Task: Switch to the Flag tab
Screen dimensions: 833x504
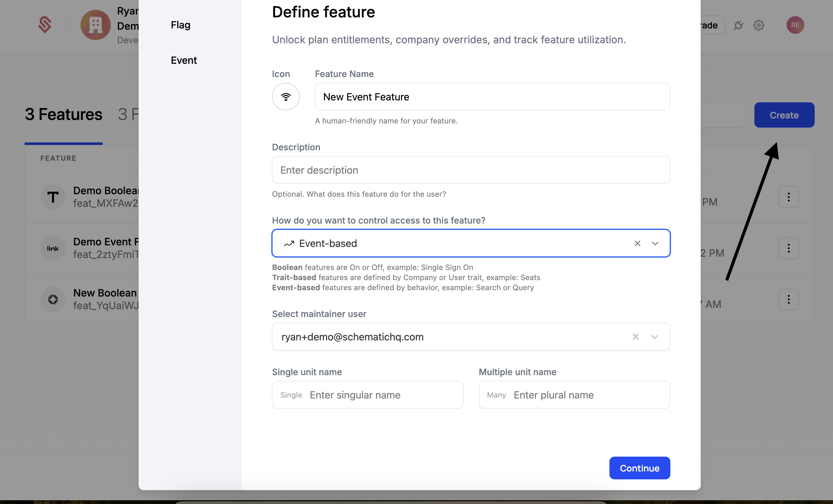Action: click(x=180, y=25)
